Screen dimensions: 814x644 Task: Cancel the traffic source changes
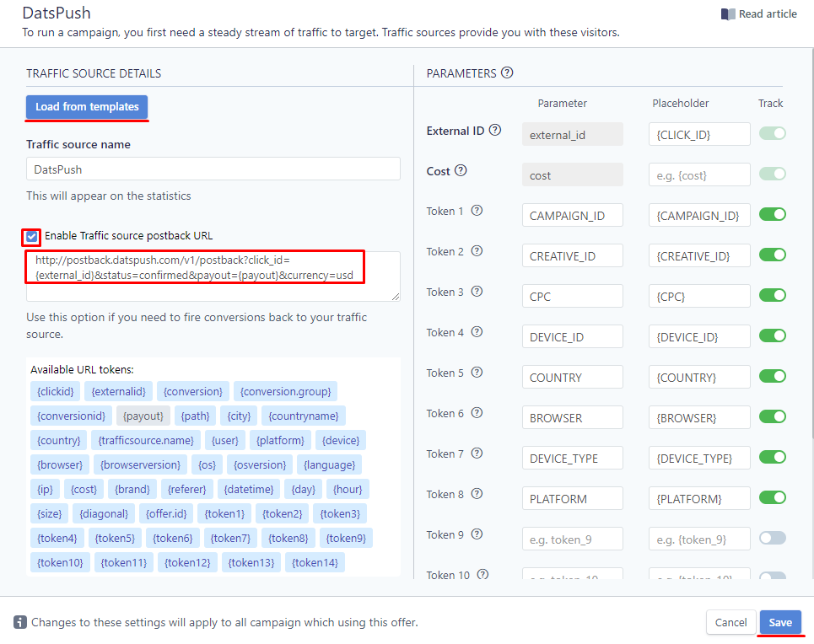[x=730, y=622]
